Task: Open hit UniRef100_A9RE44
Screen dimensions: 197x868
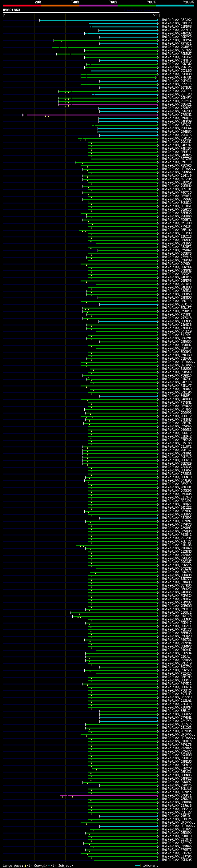Action: tap(177, 128)
